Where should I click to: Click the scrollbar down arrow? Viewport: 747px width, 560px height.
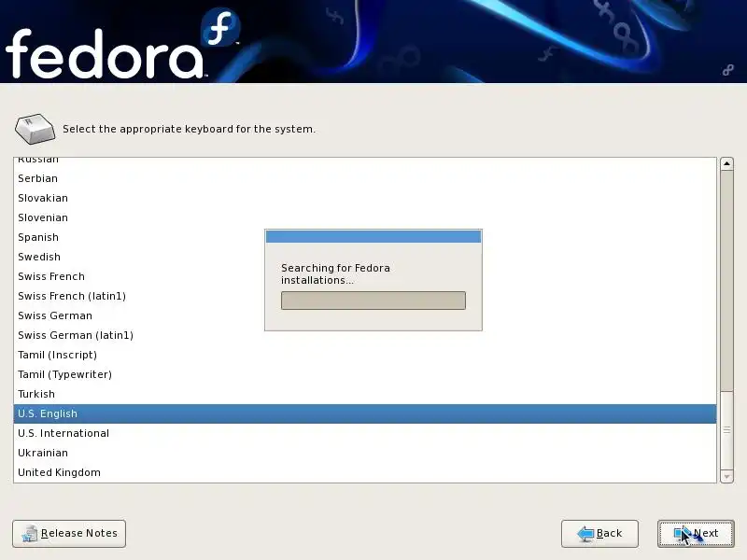726,476
